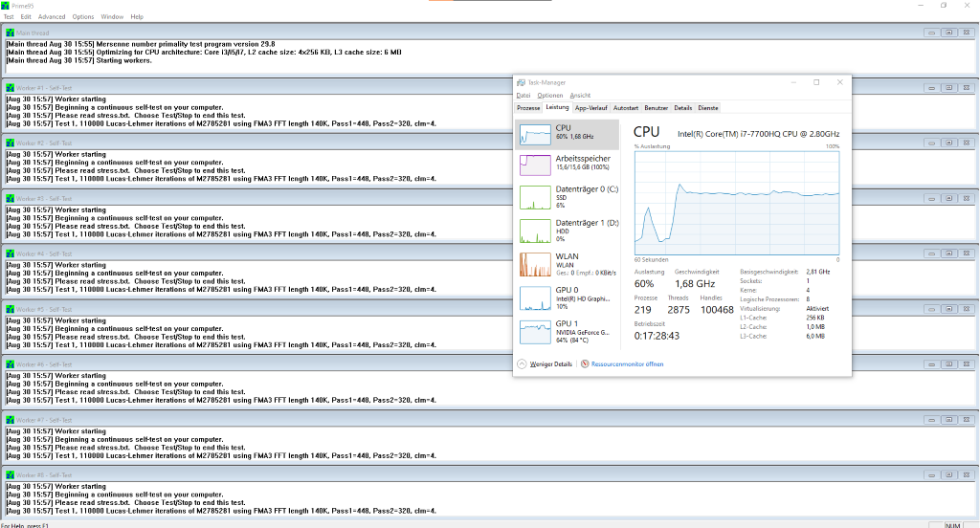Click the Worker #5 window icon
Image resolution: width=980 pixels, height=528 pixels.
click(10, 309)
